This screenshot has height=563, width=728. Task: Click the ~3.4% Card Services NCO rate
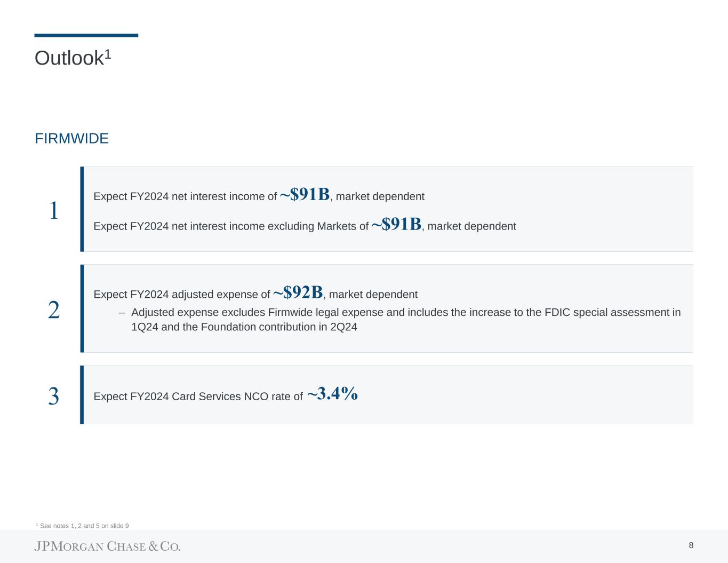pyautogui.click(x=333, y=394)
